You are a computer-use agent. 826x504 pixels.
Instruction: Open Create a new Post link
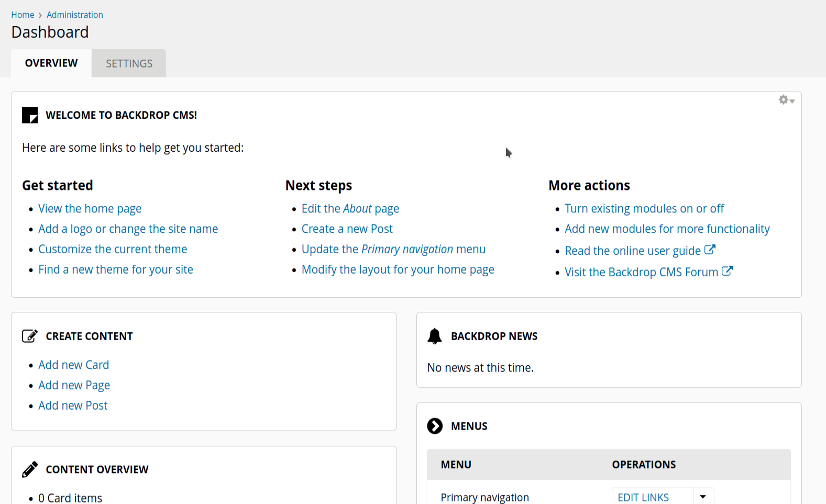347,229
